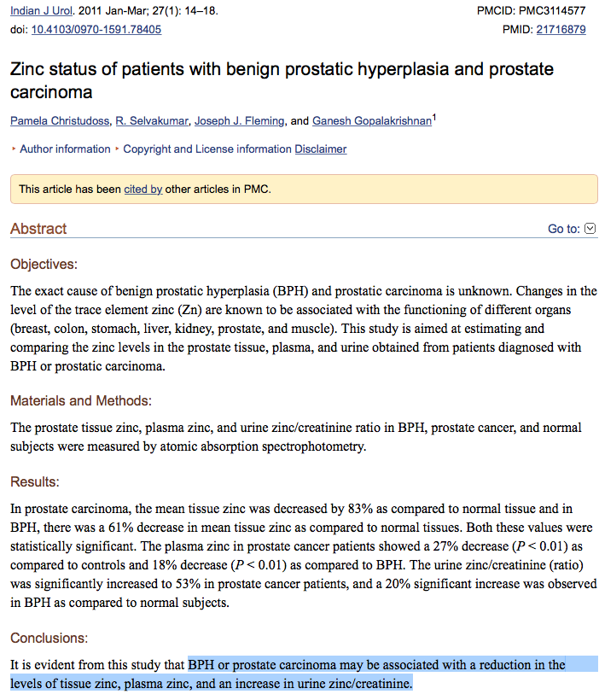Image resolution: width=599 pixels, height=700 pixels.
Task: Click the Abstract section heading
Action: click(38, 229)
